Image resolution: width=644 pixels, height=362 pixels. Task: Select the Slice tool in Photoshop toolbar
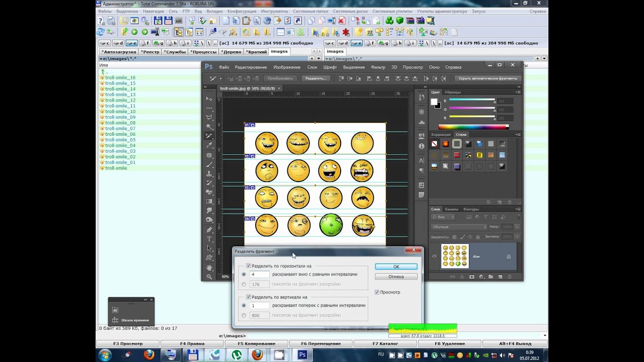pyautogui.click(x=209, y=136)
